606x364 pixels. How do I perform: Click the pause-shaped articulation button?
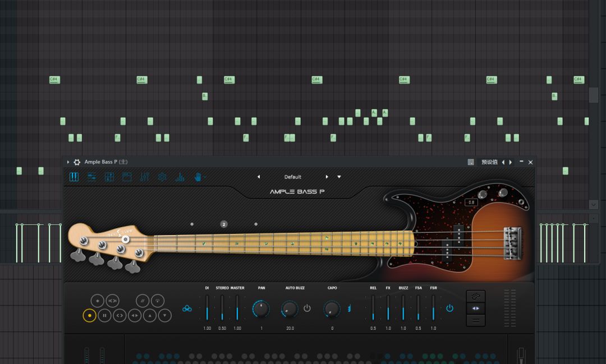pyautogui.click(x=104, y=315)
